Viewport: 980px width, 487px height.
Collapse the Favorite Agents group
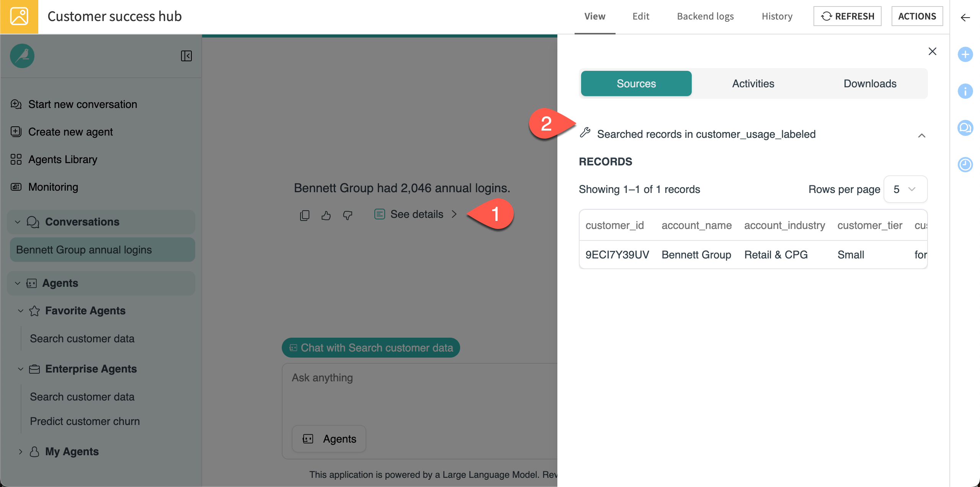point(21,311)
